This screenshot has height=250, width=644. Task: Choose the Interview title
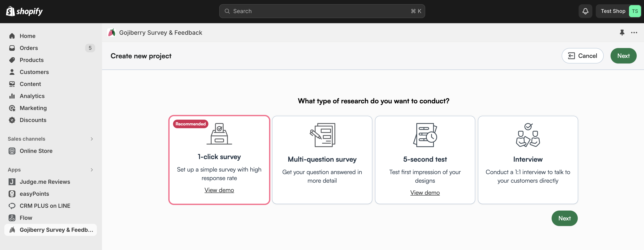528,159
